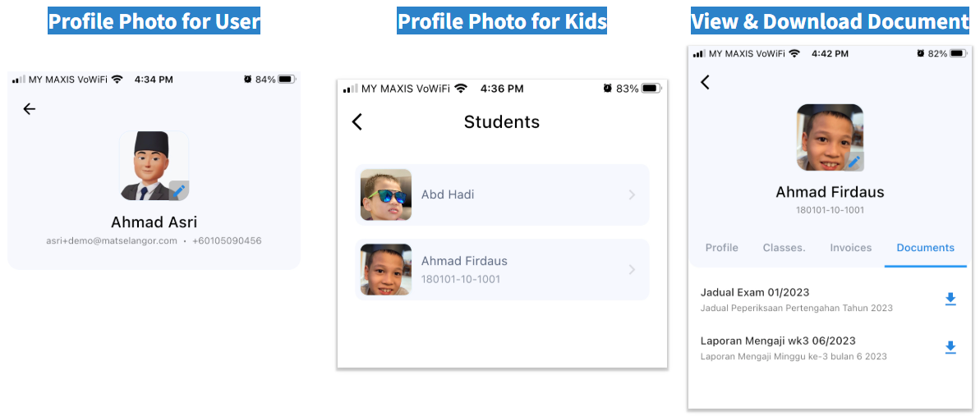Tap Ahmad Asri avatar image
Screen dimensions: 980x416
coord(153,165)
